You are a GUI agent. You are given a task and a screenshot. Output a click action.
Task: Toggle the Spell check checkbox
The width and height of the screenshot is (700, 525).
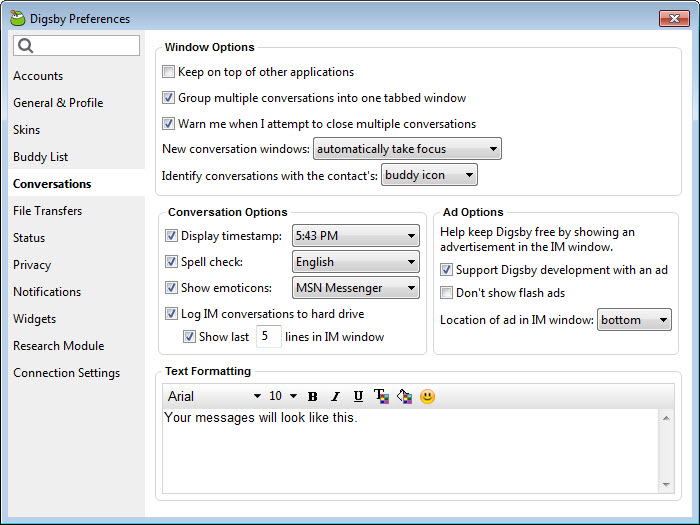point(171,262)
